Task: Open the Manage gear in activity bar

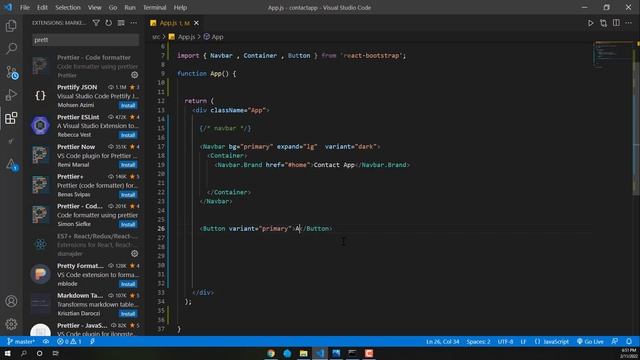Action: [11, 324]
